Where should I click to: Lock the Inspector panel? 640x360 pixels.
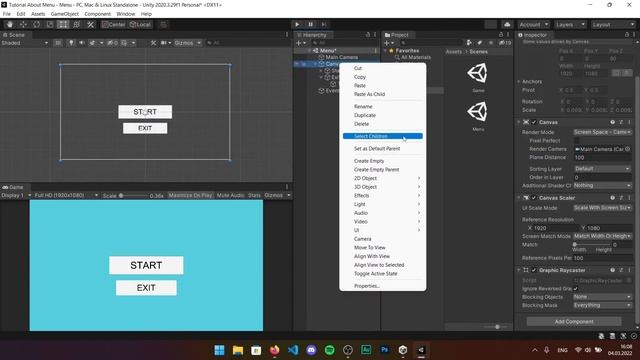coord(627,35)
